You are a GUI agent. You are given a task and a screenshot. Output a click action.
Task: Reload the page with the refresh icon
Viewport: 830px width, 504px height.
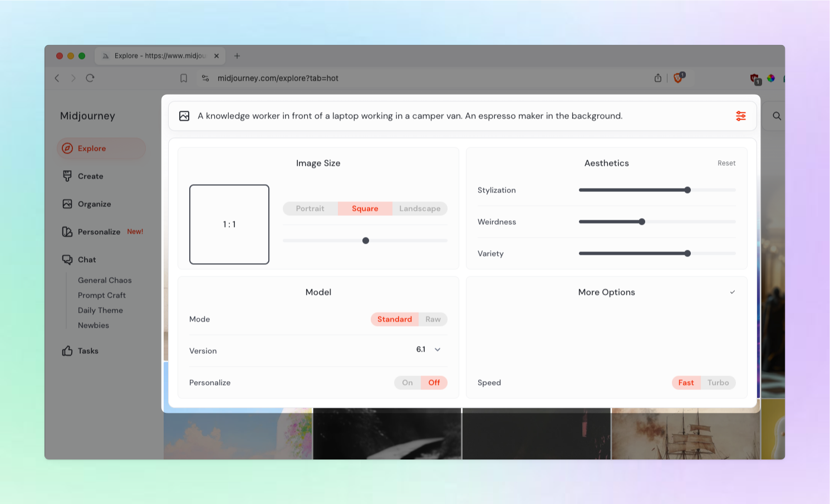click(90, 78)
